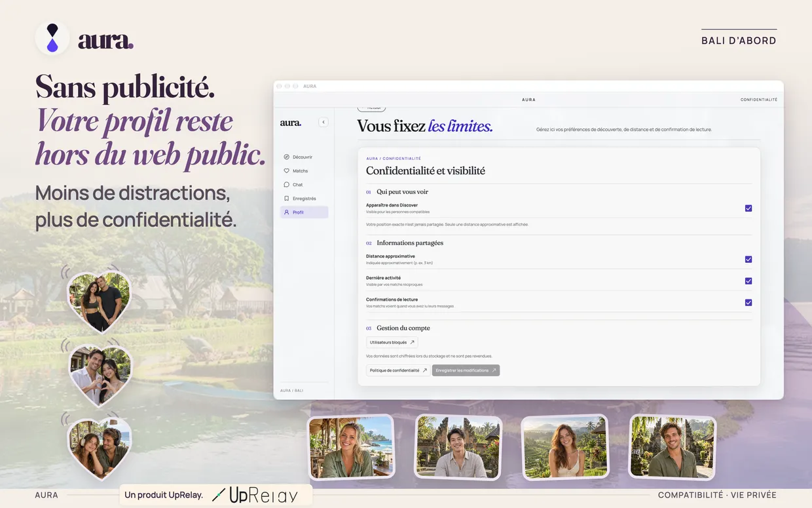
Task: Uncheck Apparaître dans Discover checkbox
Action: 748,208
